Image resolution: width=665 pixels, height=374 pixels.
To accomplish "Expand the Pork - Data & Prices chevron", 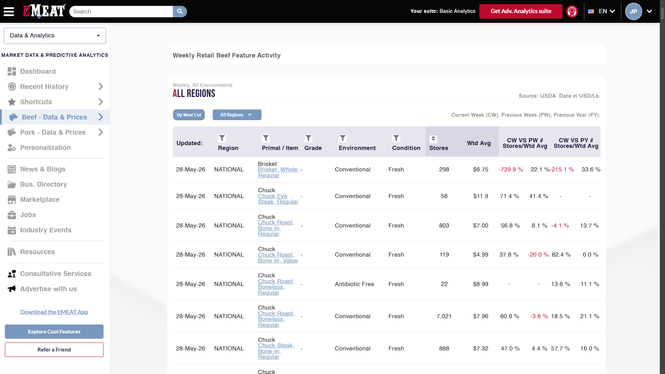I will coord(101,132).
